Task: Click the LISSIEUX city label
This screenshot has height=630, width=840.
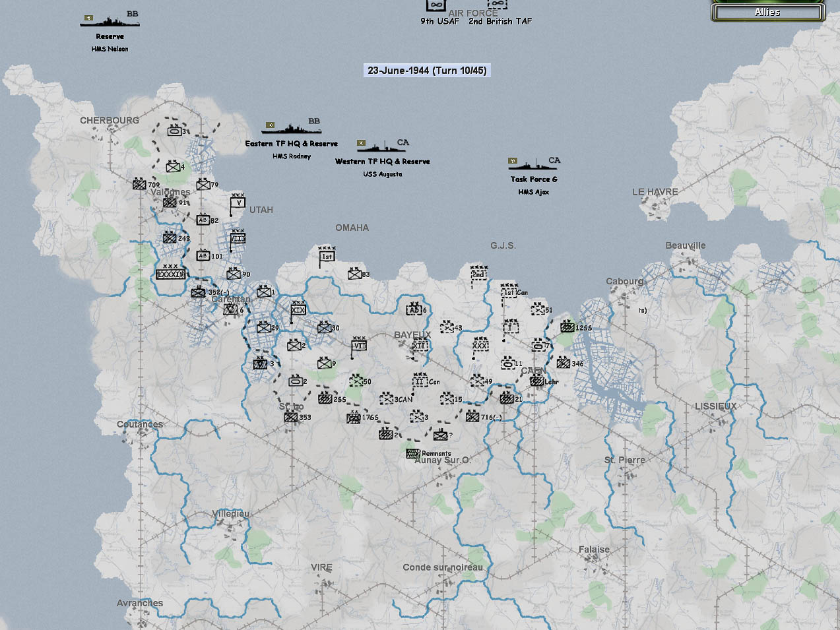Action: click(715, 406)
